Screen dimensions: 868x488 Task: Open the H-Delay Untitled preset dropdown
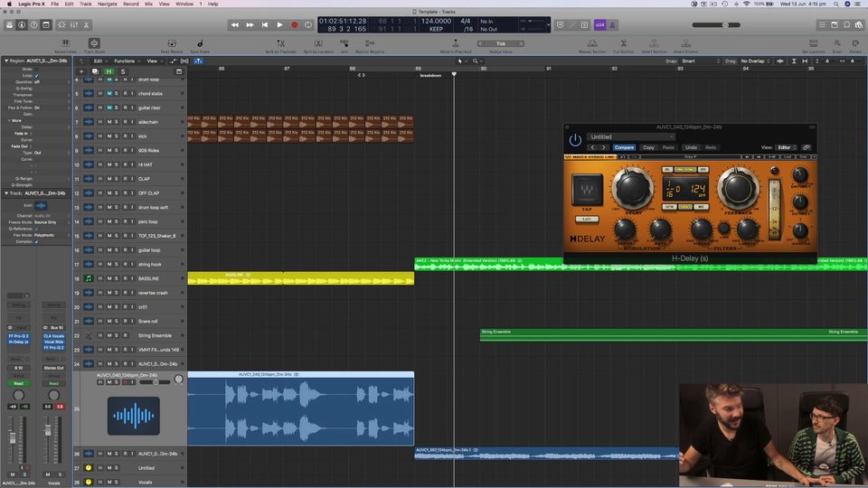coord(631,136)
